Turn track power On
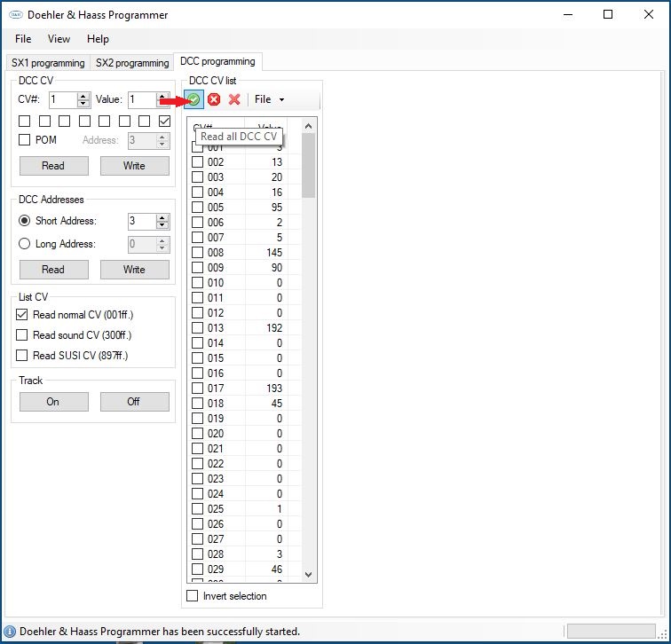This screenshot has width=671, height=644. coord(53,402)
